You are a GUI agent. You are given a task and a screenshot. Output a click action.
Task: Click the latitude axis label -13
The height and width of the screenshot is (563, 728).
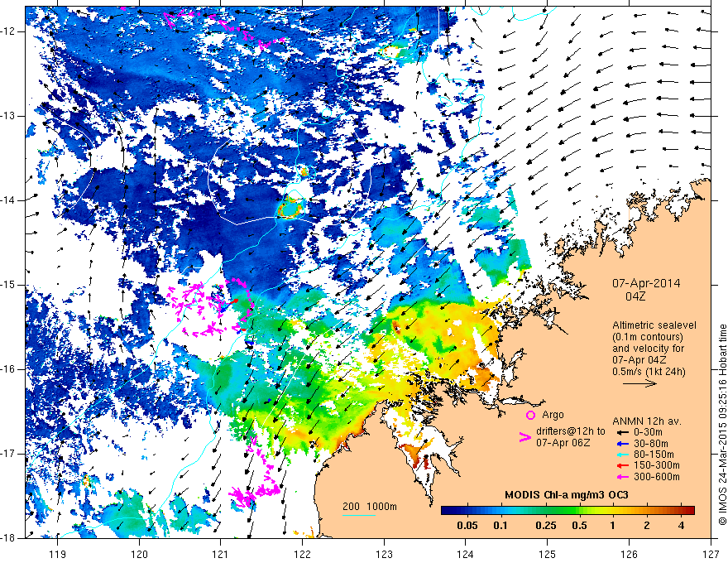click(9, 116)
